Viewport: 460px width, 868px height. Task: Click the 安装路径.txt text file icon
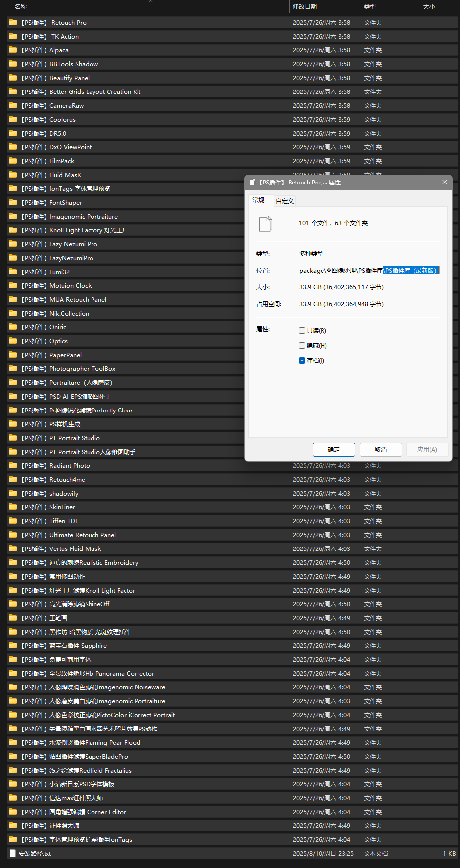(x=13, y=853)
